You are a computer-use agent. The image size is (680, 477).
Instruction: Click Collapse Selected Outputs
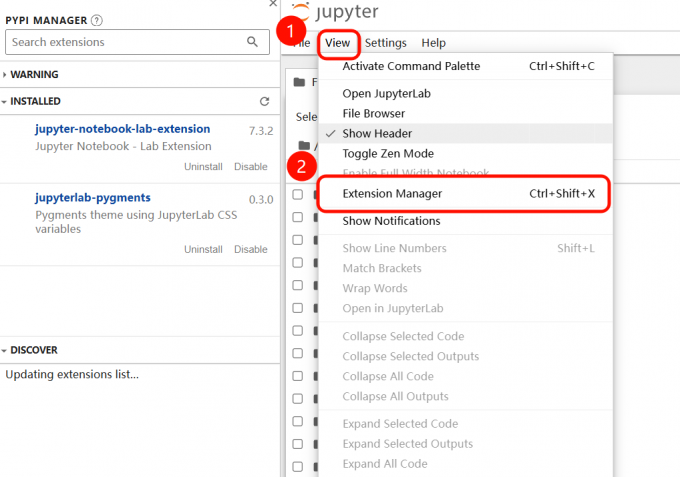point(466,356)
